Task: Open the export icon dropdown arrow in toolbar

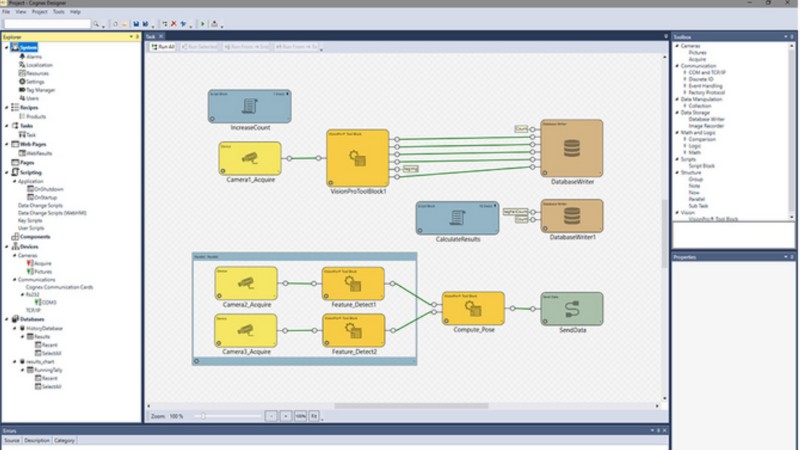Action: coord(221,25)
